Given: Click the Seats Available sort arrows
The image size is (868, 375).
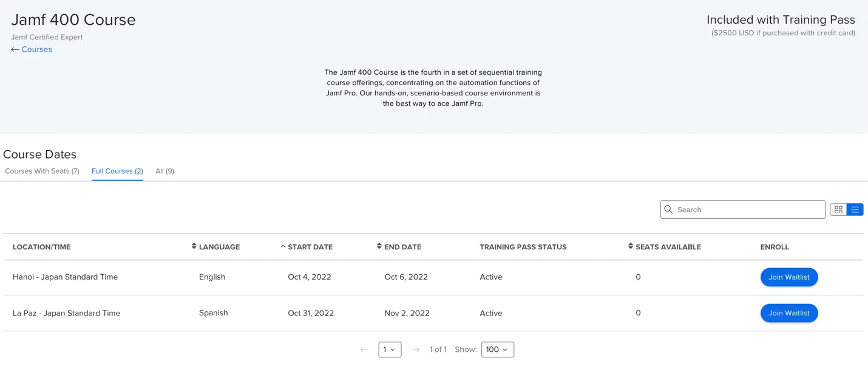Looking at the screenshot, I should coord(629,246).
